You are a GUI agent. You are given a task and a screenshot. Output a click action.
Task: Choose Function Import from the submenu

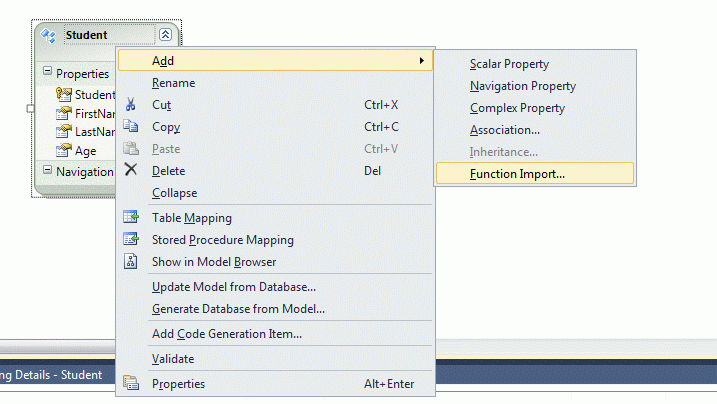pos(517,174)
